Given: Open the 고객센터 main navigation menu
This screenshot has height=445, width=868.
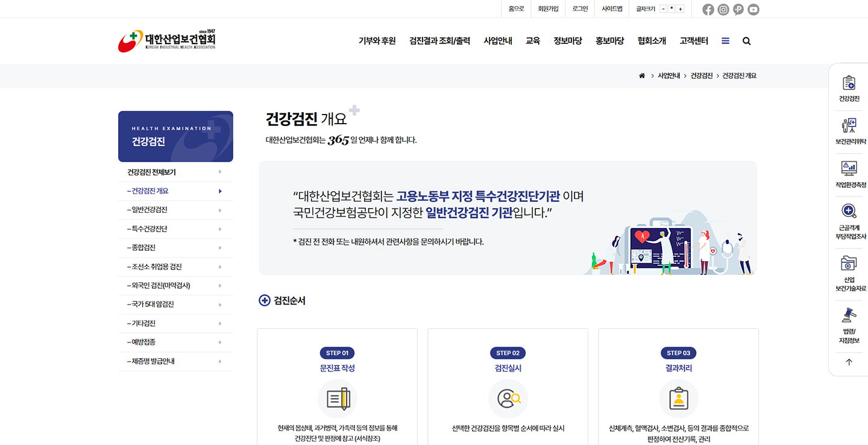Looking at the screenshot, I should (694, 41).
